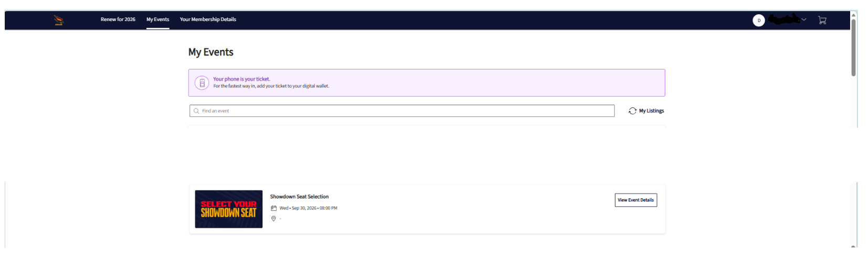Image resolution: width=868 pixels, height=273 pixels.
Task: Click the "Select Your Showdown Seat" thumbnail
Action: [228, 209]
